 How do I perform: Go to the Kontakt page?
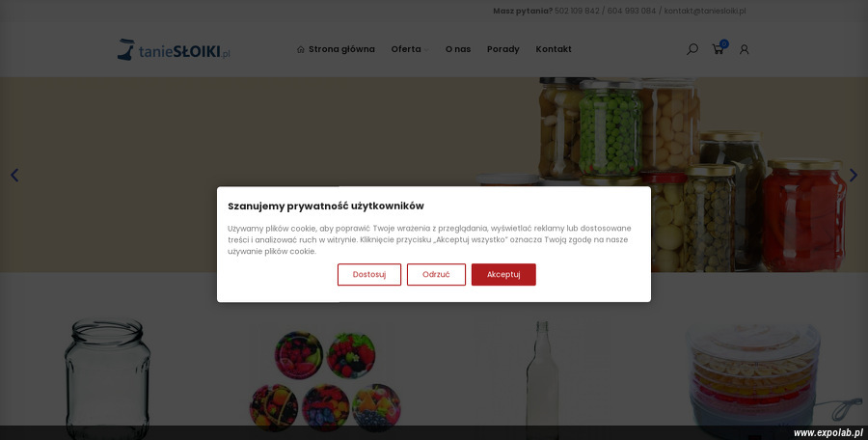(x=554, y=49)
